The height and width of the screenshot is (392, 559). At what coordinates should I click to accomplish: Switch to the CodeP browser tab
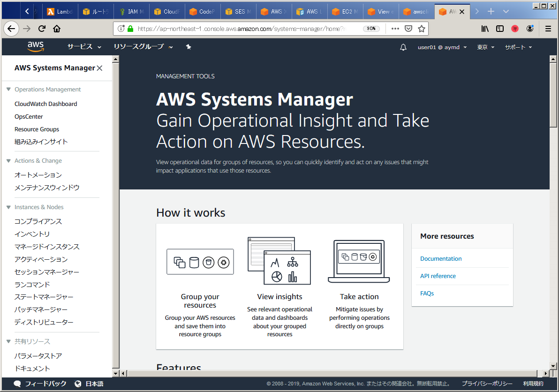203,11
